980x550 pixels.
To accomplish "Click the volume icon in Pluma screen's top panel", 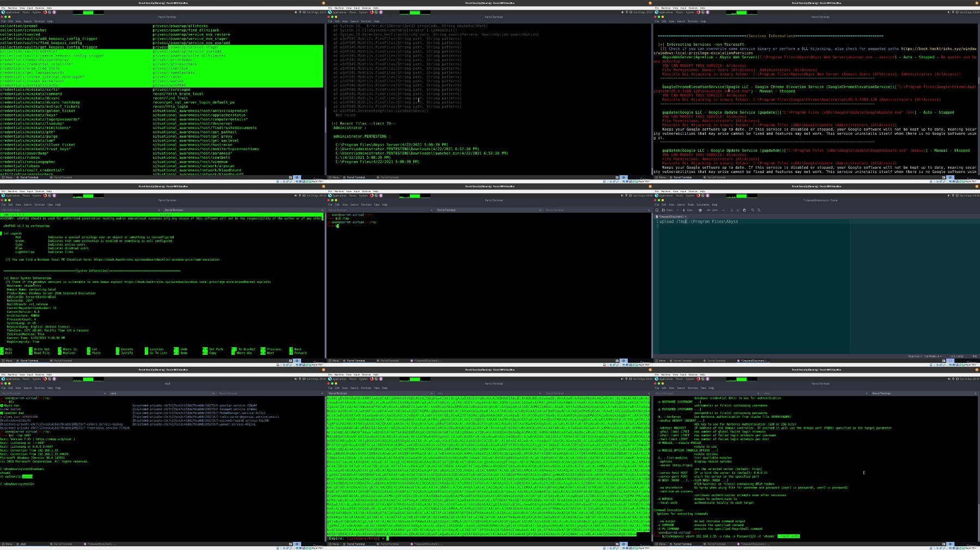I will click(x=948, y=195).
